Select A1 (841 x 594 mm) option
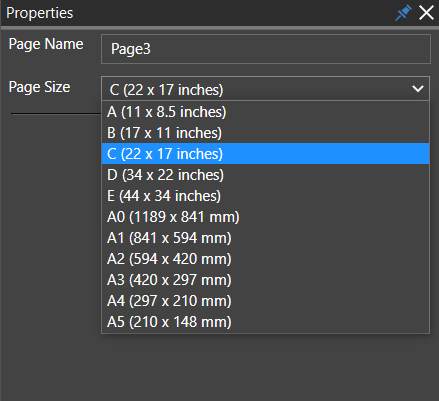Screen dimensions: 439x401 click(265, 238)
